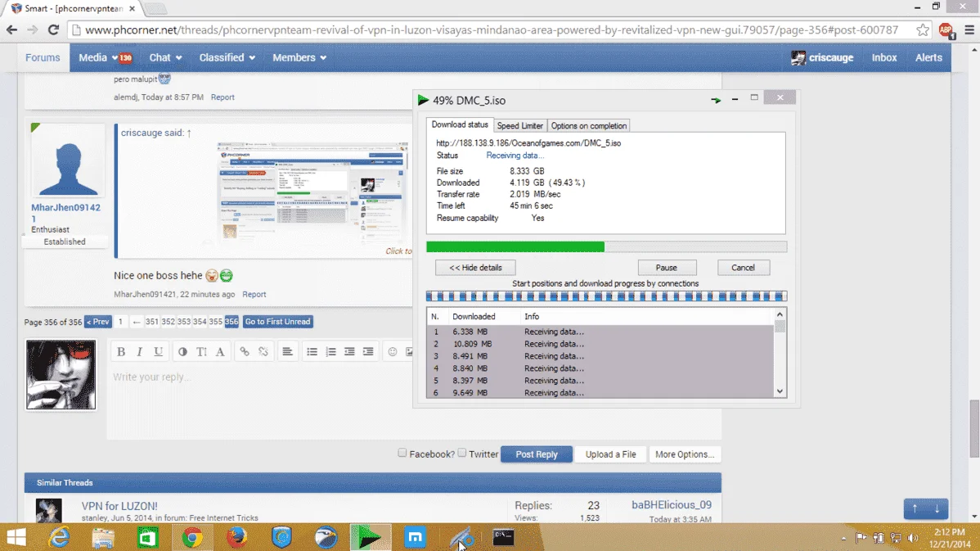Go back in Chrome browser history
980x551 pixels.
tap(12, 30)
